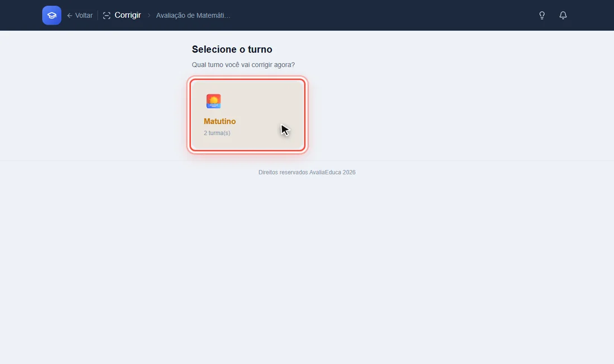This screenshot has width=614, height=364.
Task: Go back via the Voltar link
Action: (80, 16)
